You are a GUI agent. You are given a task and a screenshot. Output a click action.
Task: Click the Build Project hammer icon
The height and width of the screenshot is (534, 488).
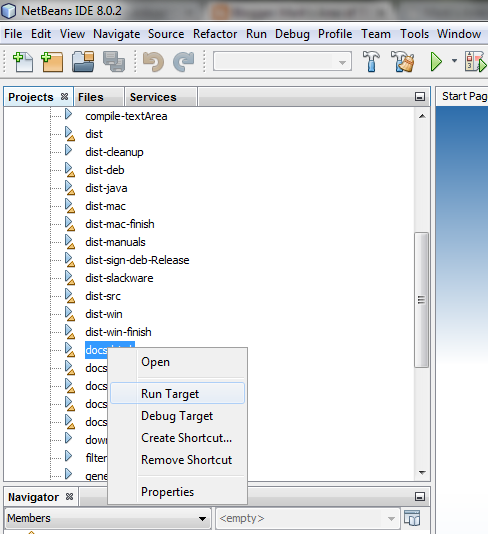[371, 62]
